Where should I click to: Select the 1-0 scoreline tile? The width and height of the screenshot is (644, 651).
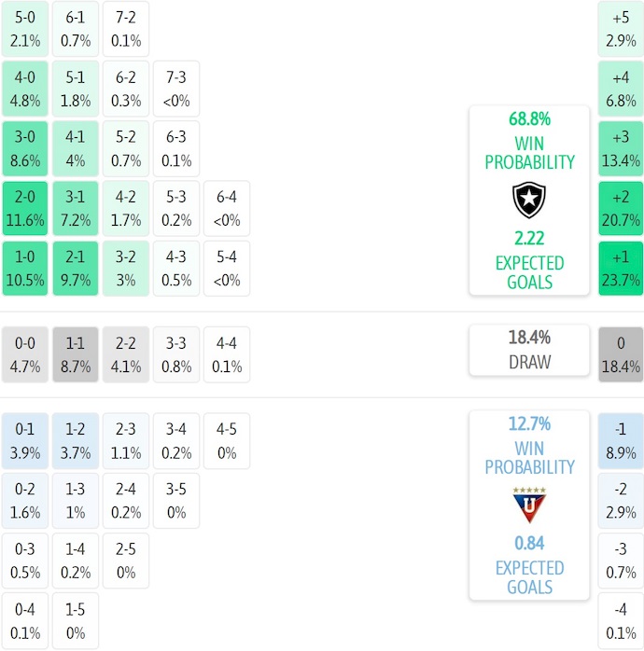click(x=25, y=269)
